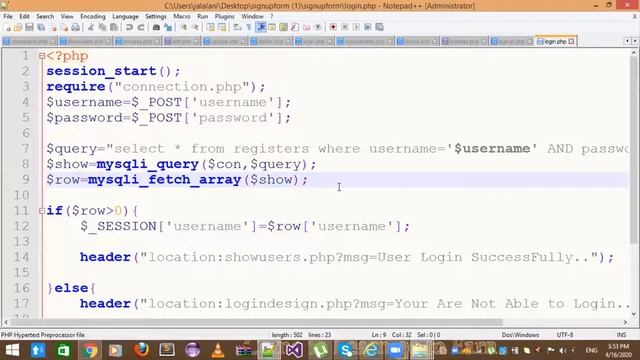640x360 pixels.
Task: Toggle the Word Wrap toolbar button
Action: (x=238, y=27)
